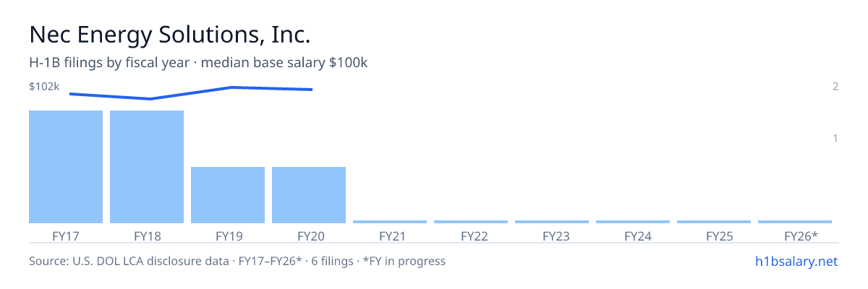The image size is (868, 289).
Task: Click the source disclosure data footnote
Action: (237, 261)
